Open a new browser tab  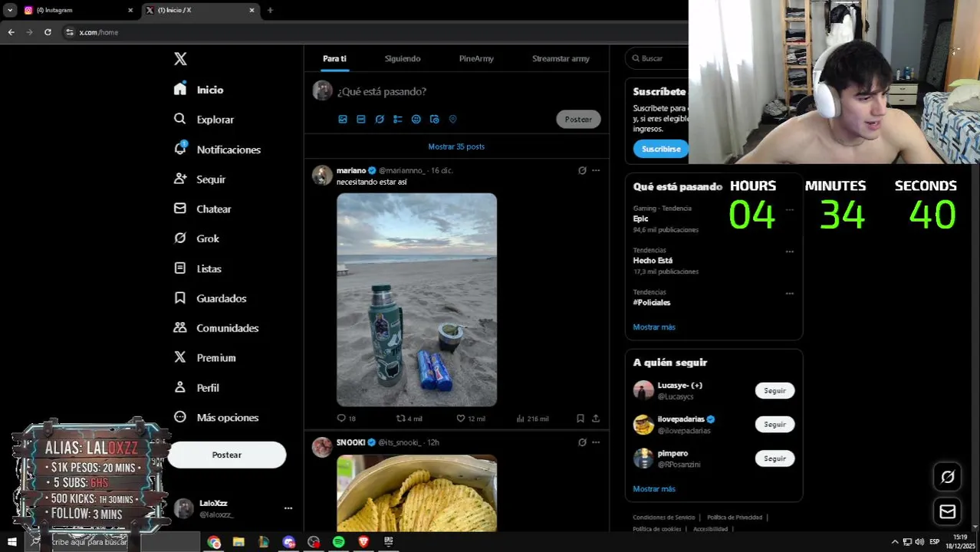click(270, 10)
